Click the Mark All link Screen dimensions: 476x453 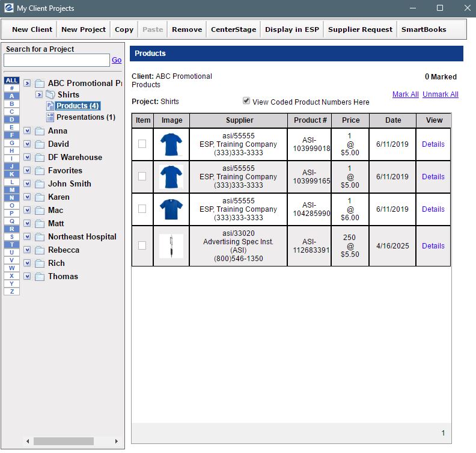click(x=405, y=94)
